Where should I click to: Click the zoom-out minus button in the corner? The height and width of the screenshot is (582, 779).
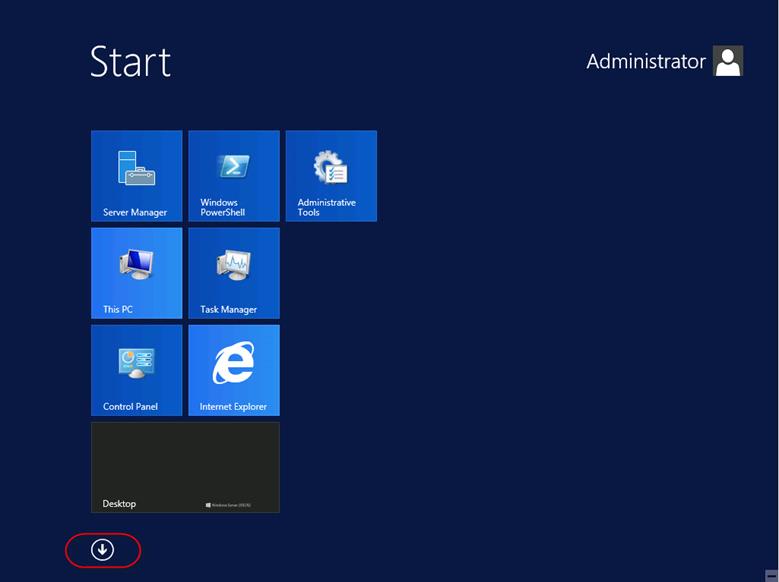[772, 576]
